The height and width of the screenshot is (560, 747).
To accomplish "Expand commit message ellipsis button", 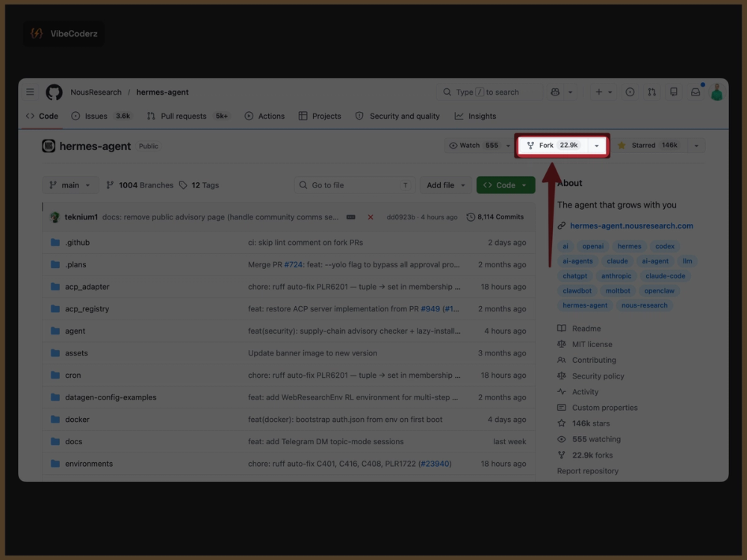I will click(350, 217).
